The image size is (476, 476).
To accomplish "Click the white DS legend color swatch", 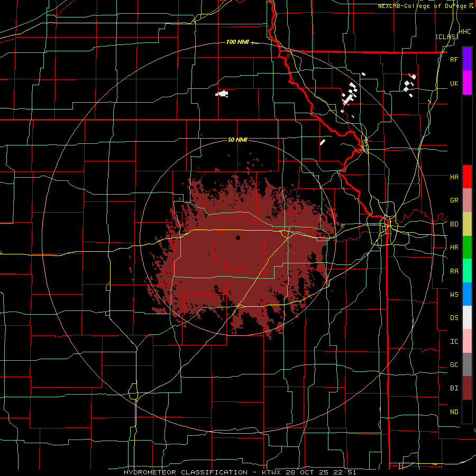I will click(467, 317).
